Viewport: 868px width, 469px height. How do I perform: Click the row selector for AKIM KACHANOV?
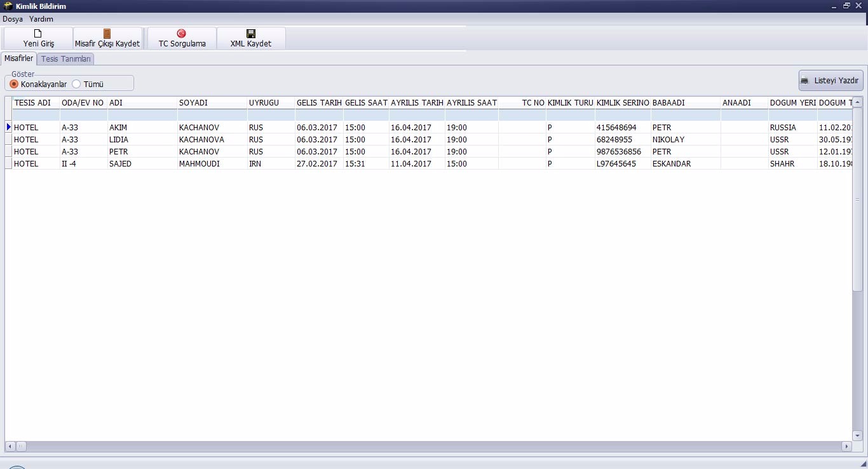click(x=9, y=128)
